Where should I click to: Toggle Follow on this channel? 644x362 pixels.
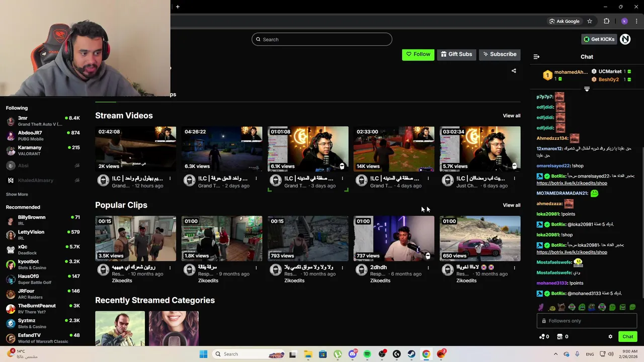tap(418, 54)
